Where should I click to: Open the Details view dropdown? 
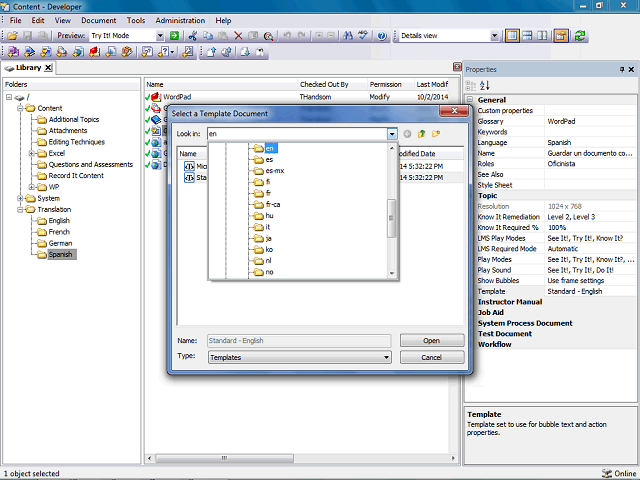click(x=494, y=36)
